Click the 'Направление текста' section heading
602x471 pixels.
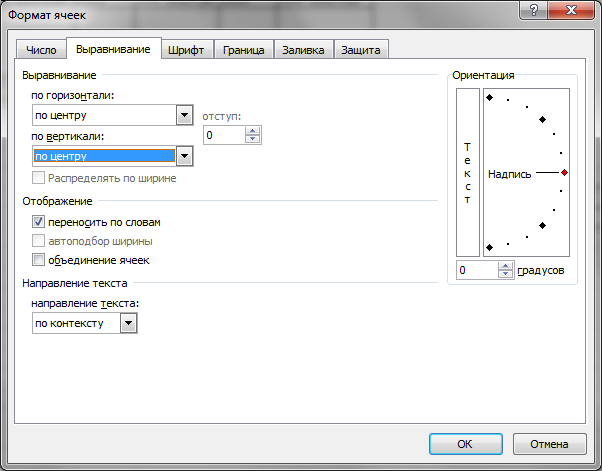click(x=75, y=283)
